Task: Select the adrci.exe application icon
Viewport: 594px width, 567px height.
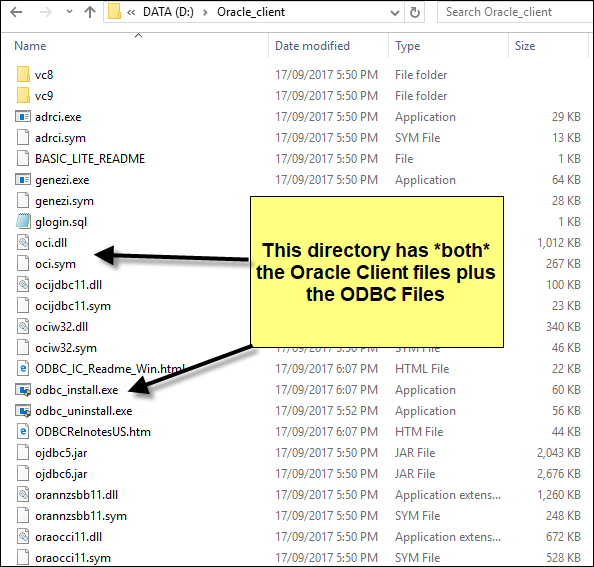Action: click(x=23, y=116)
